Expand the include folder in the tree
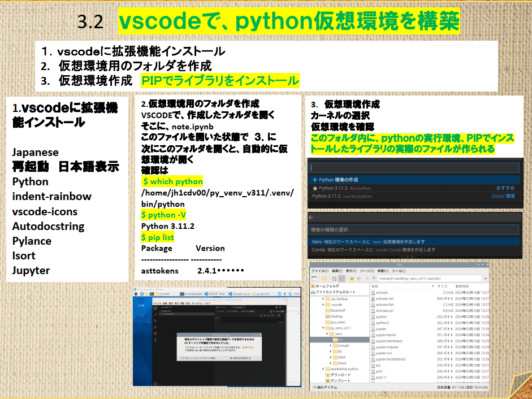This screenshot has width=532, height=399. (x=331, y=346)
